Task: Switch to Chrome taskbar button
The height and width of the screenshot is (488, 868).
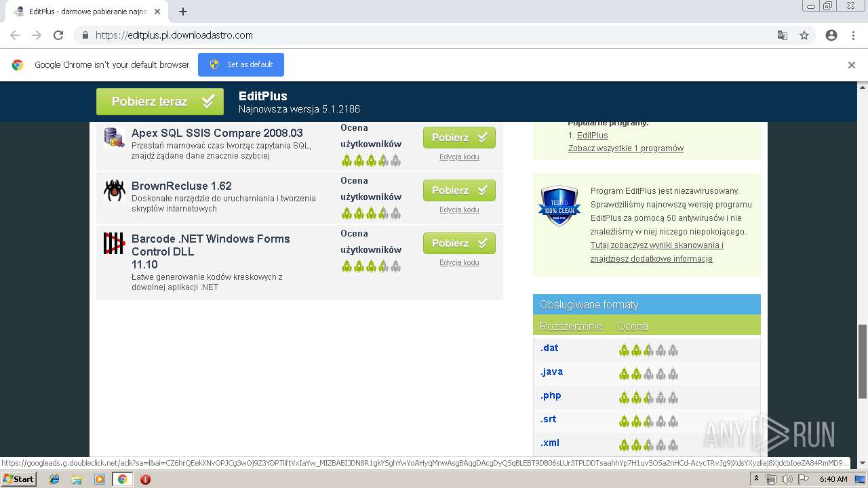Action: click(x=122, y=479)
